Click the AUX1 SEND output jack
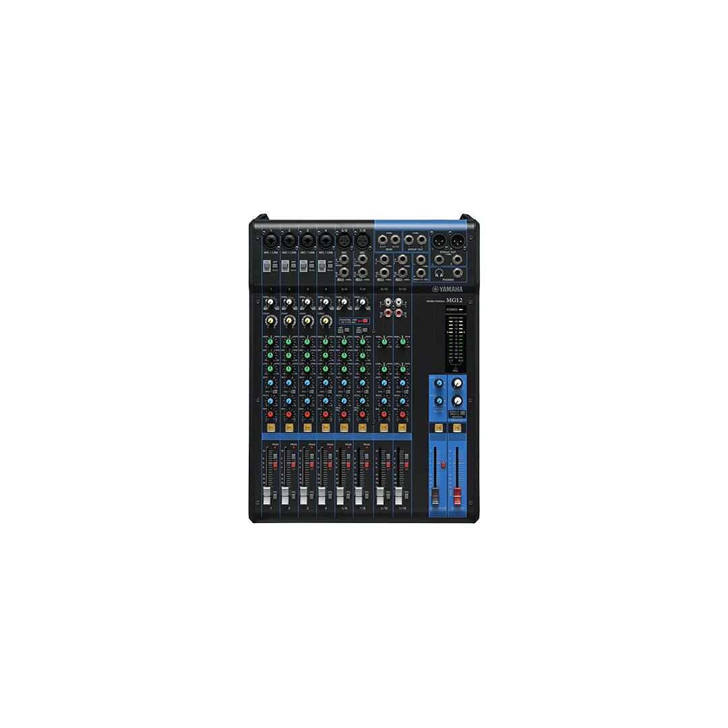 click(383, 239)
